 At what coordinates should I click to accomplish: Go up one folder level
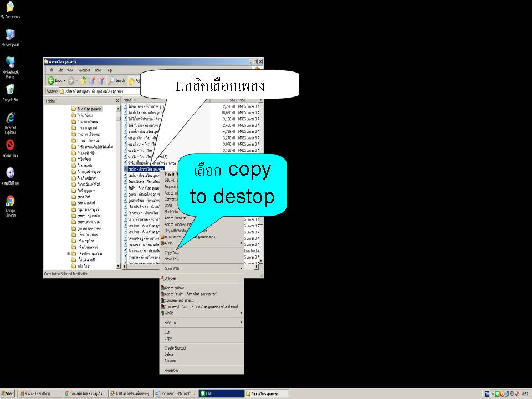(x=84, y=80)
